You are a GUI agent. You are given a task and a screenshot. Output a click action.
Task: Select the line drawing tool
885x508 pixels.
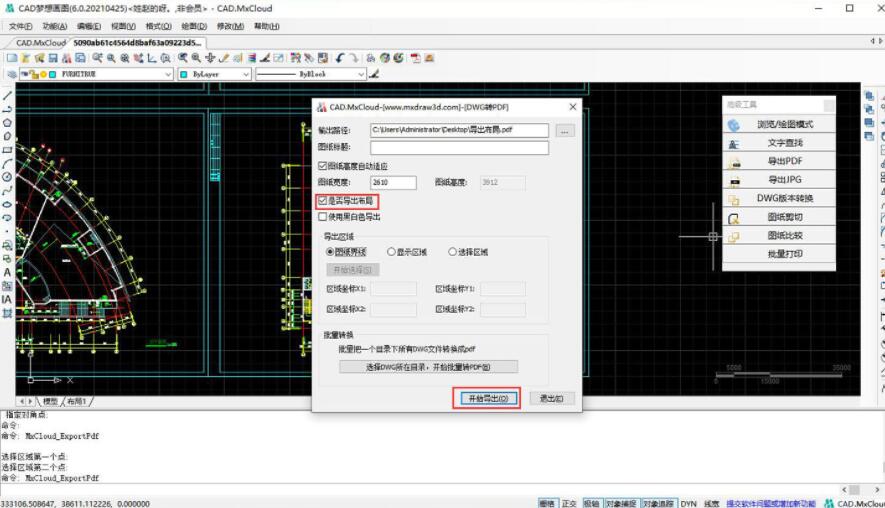pyautogui.click(x=7, y=95)
